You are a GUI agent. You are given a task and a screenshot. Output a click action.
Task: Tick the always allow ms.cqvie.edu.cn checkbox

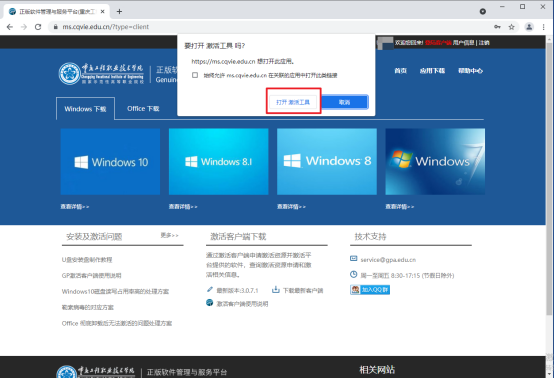[x=195, y=75]
